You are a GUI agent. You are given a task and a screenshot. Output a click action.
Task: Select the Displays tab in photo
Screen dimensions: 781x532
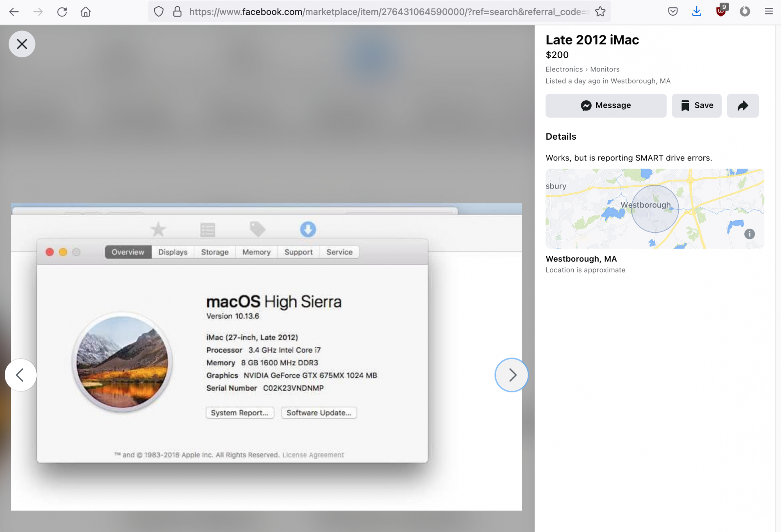(x=173, y=252)
